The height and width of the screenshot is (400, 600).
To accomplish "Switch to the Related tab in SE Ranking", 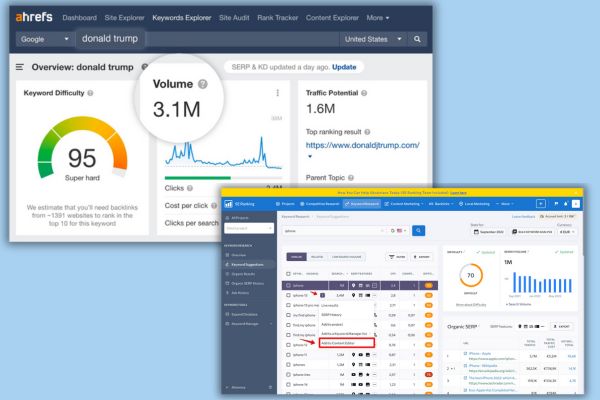I will 317,257.
